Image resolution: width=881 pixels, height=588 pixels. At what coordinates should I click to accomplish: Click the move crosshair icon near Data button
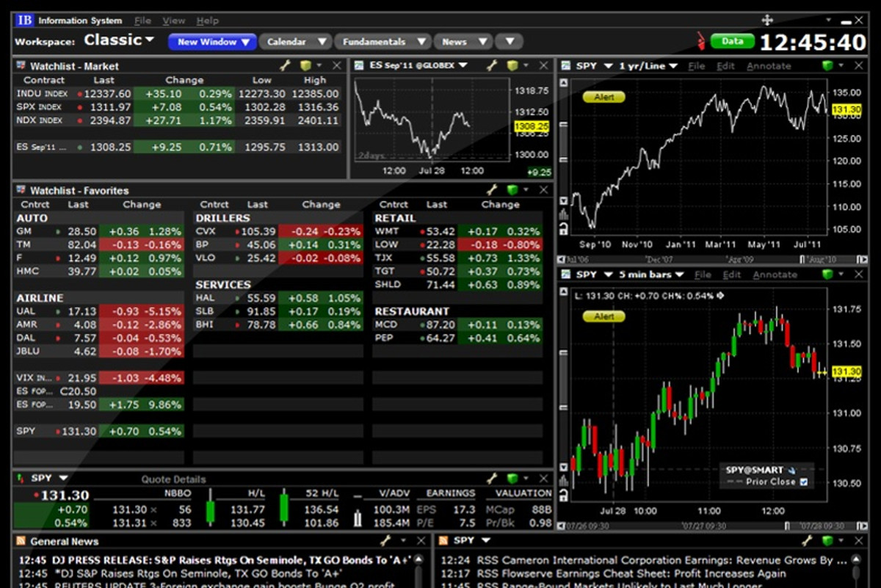click(x=768, y=20)
